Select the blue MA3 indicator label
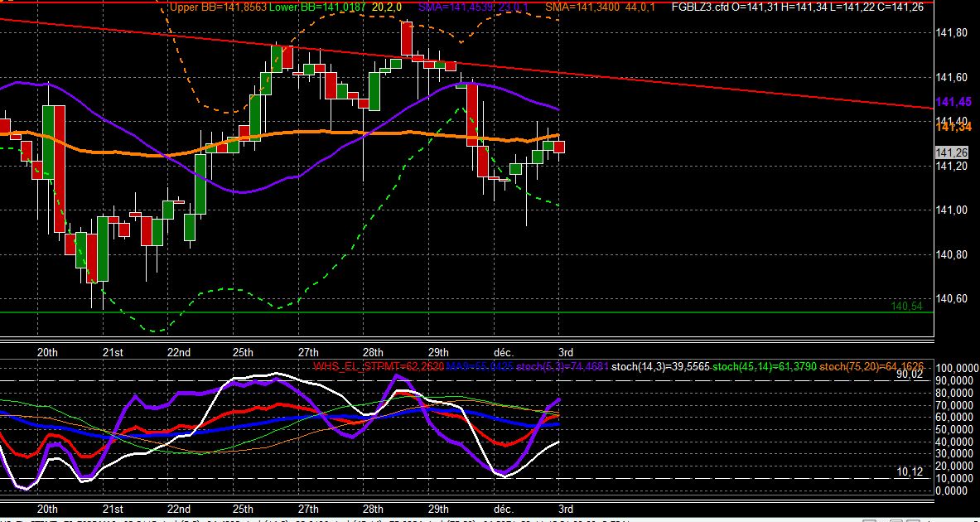Screen dimensions: 980x522 [480, 366]
